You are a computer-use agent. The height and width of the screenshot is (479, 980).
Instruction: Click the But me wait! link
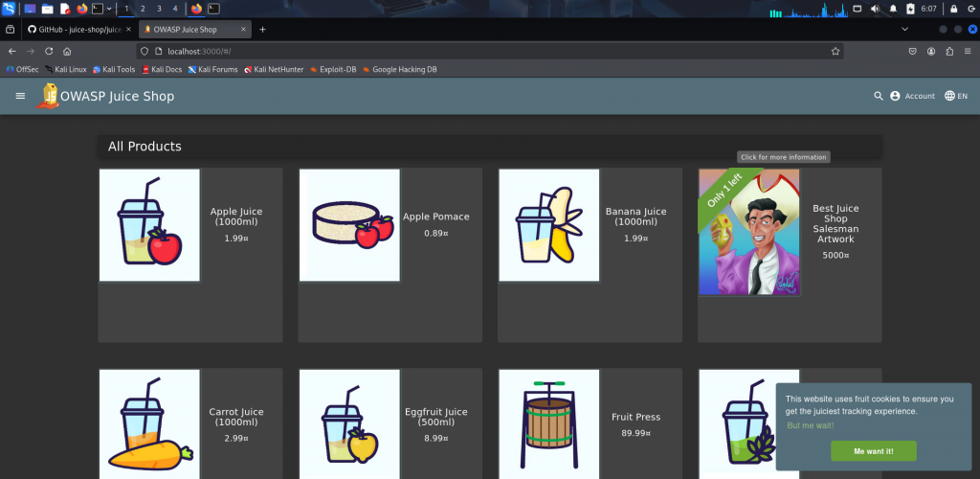[x=810, y=426]
